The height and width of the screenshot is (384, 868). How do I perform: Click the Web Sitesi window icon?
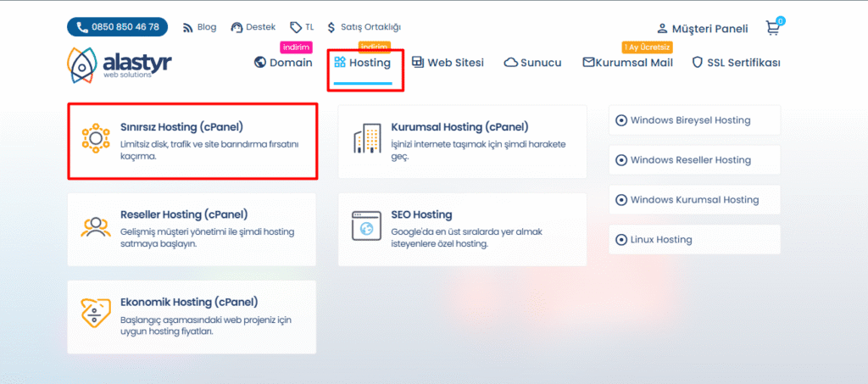click(x=418, y=63)
